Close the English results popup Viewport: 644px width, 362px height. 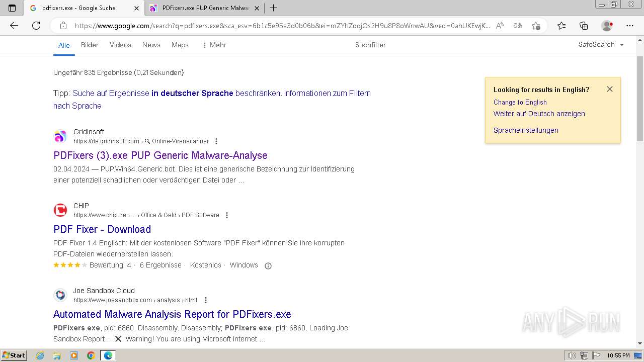click(610, 89)
